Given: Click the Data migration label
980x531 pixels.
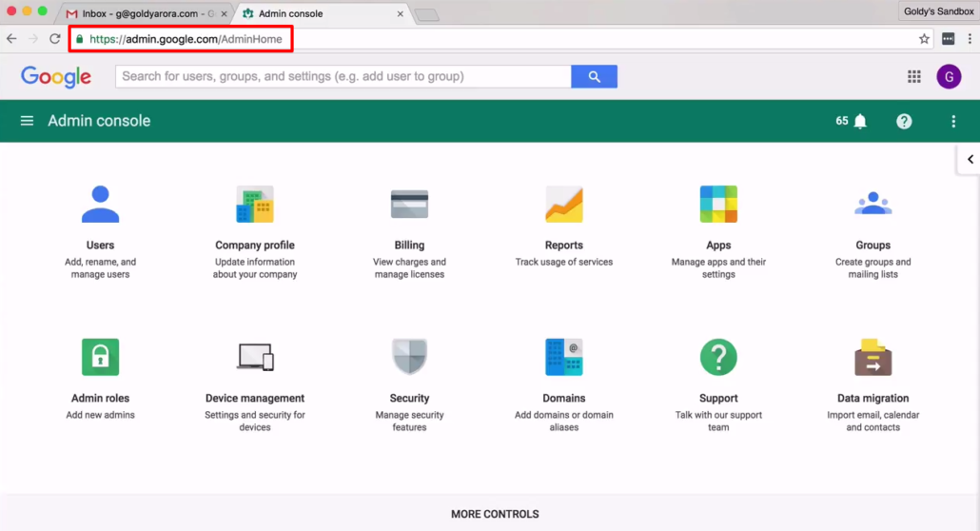Looking at the screenshot, I should 873,399.
